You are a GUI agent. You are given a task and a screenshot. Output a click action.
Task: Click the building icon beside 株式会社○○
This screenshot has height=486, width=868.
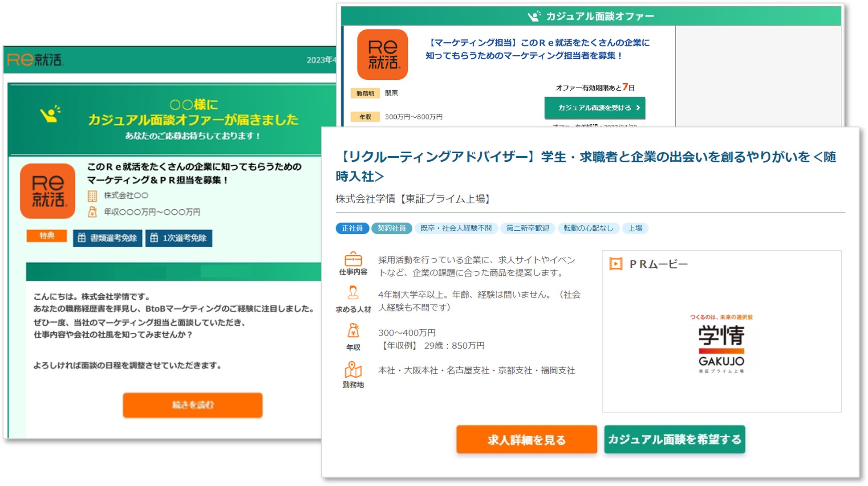pyautogui.click(x=92, y=196)
